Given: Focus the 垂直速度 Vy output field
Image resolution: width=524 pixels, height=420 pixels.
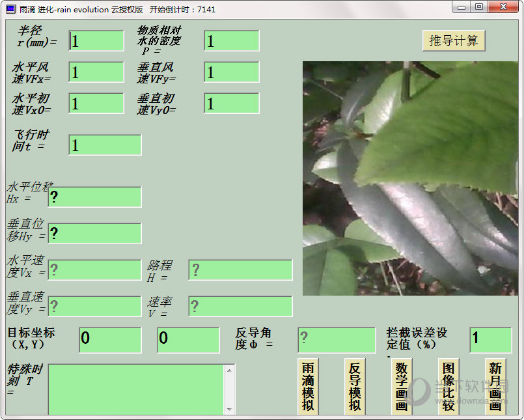Looking at the screenshot, I should pos(95,306).
